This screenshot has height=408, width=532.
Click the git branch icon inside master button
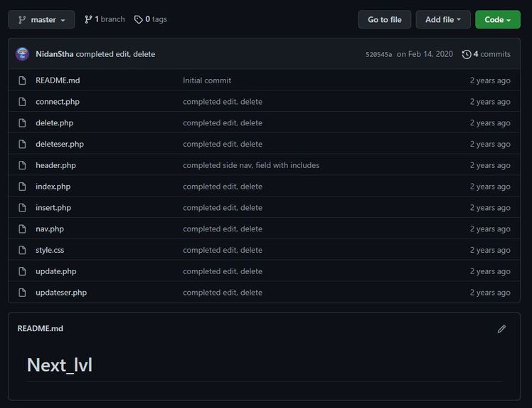22,20
